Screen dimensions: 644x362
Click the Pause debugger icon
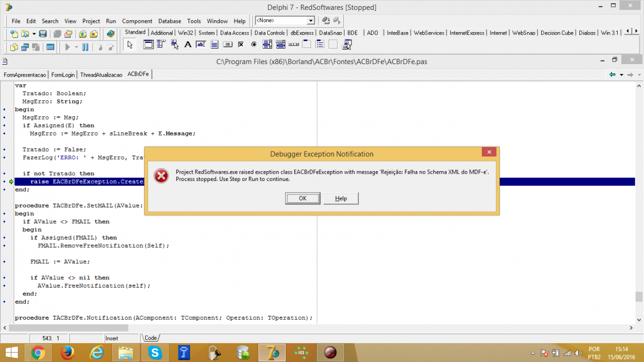coord(85,47)
